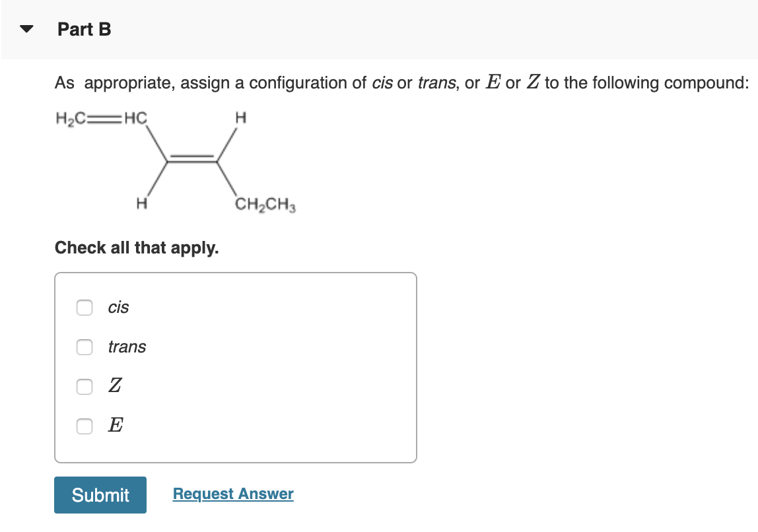The image size is (758, 532).
Task: Open Request Answer link
Action: coord(232,493)
